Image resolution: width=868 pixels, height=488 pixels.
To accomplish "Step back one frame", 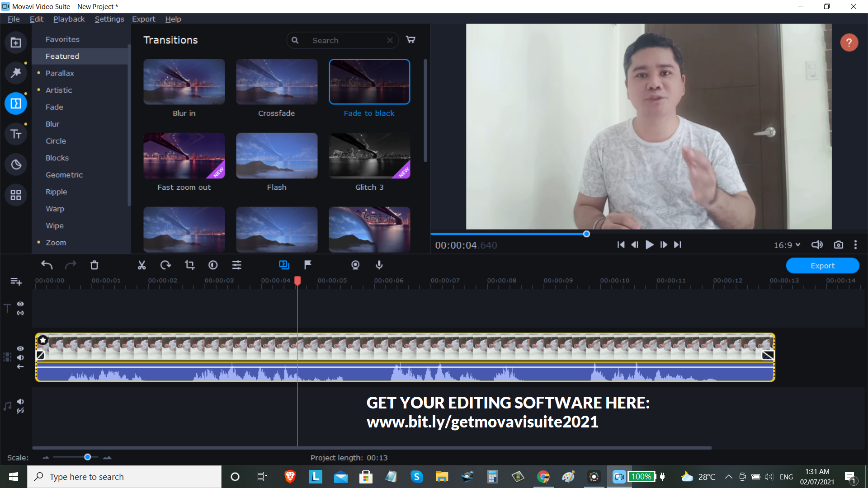I will coord(635,245).
